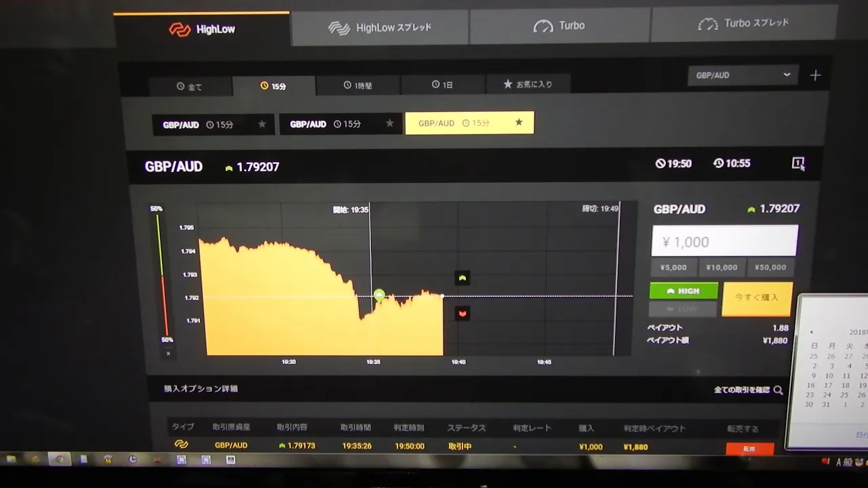Toggle the one-click trading icon

tap(798, 163)
